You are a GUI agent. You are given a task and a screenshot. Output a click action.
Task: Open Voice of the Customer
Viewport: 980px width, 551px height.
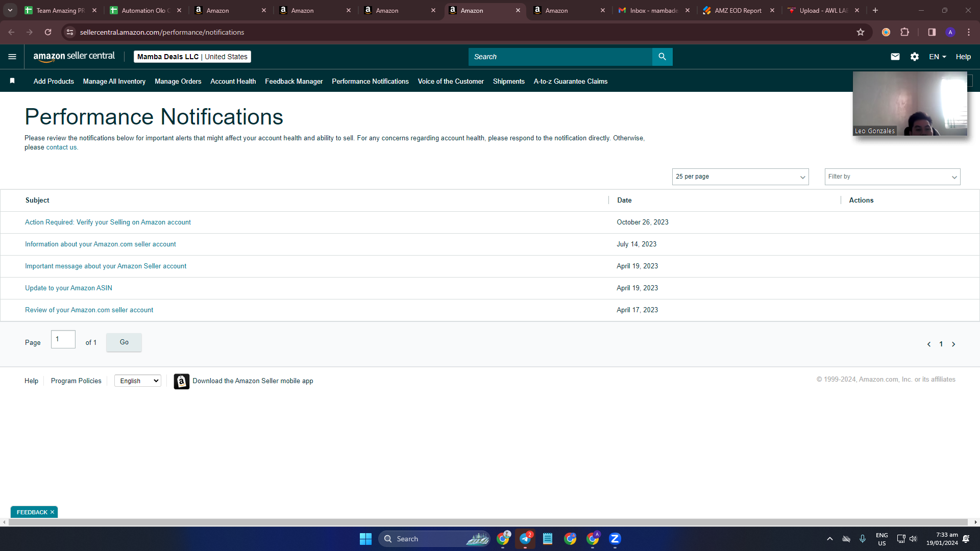tap(451, 81)
